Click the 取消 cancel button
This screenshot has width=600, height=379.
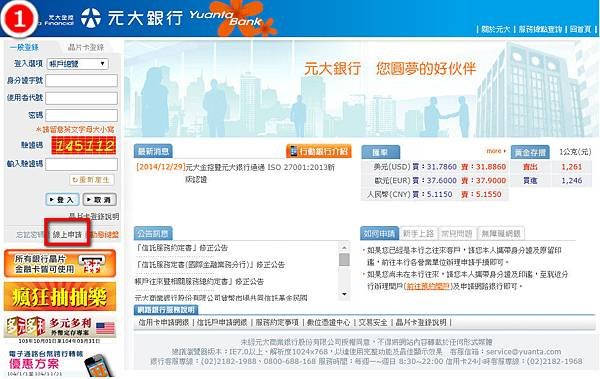pyautogui.click(x=99, y=199)
